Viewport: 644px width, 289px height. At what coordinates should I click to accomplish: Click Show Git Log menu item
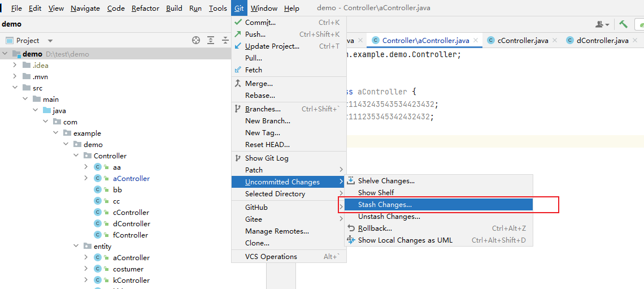click(266, 158)
